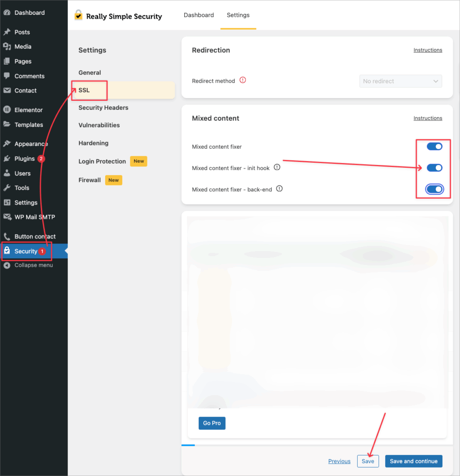Click the Contact envelope icon
460x476 pixels.
pos(7,90)
